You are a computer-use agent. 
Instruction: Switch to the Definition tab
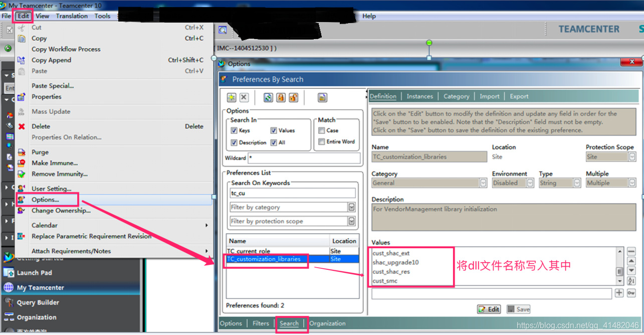pos(383,96)
